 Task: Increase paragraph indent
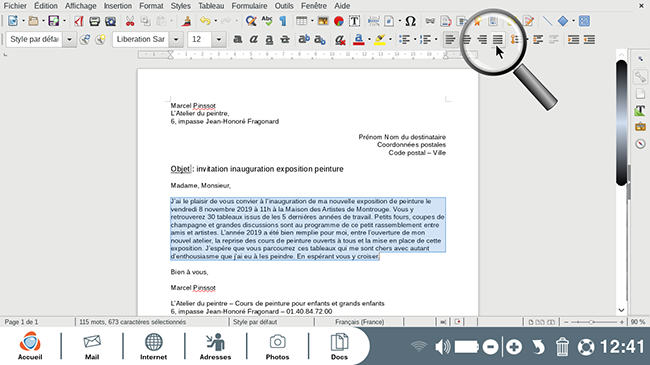(x=573, y=39)
